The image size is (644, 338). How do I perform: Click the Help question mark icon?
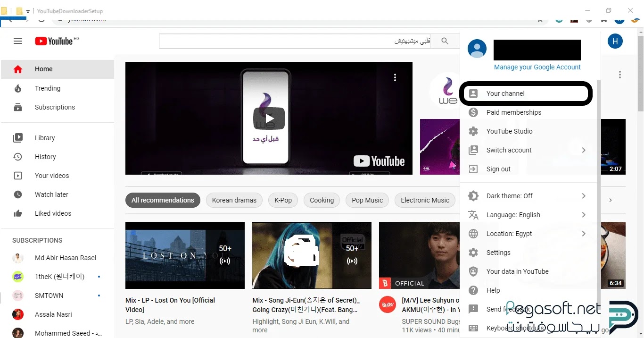[x=473, y=290]
